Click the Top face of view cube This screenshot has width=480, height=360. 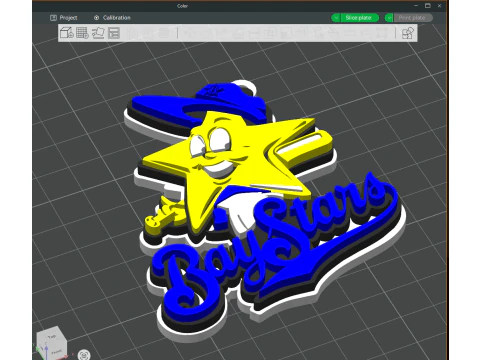point(51,337)
